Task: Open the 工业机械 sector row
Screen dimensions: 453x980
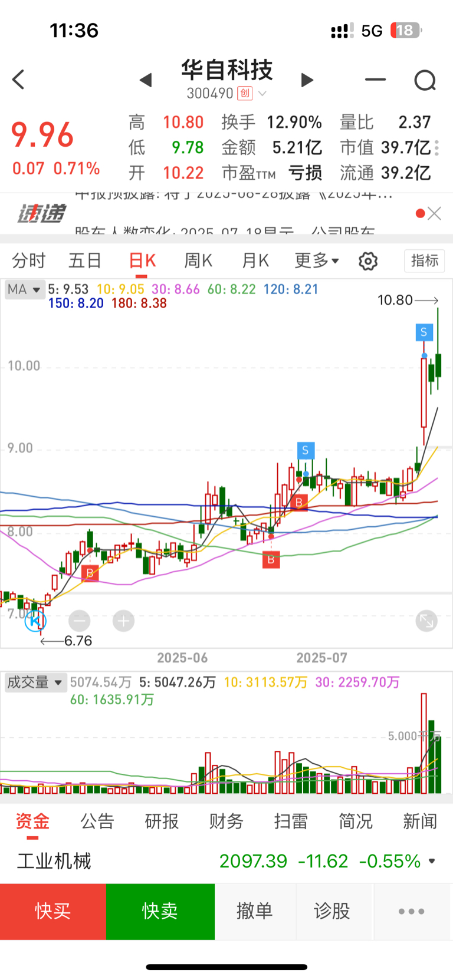Action: pyautogui.click(x=226, y=861)
